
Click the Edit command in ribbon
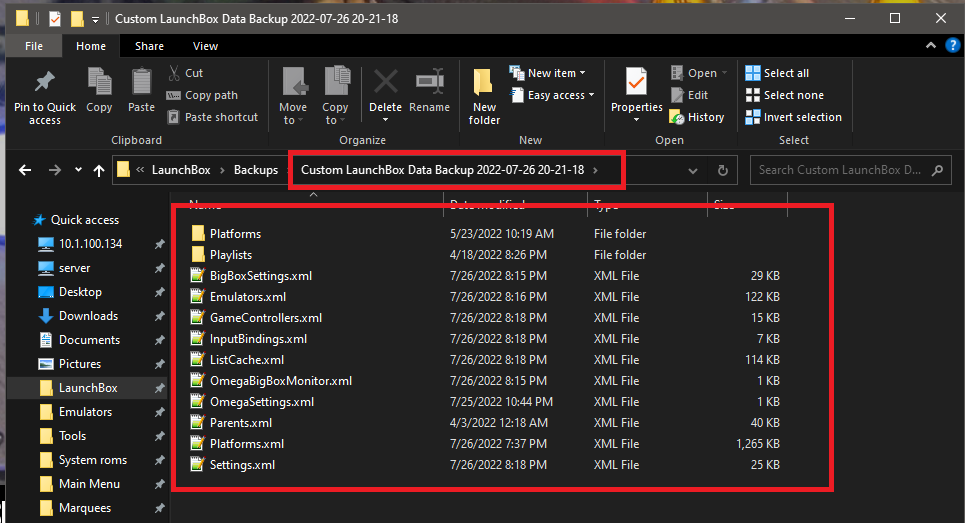[689, 95]
